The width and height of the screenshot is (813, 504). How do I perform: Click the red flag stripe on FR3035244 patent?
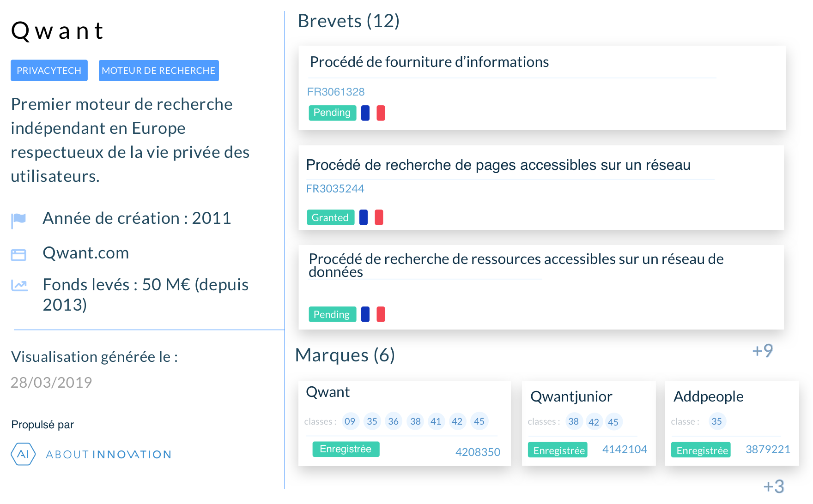coord(379,217)
